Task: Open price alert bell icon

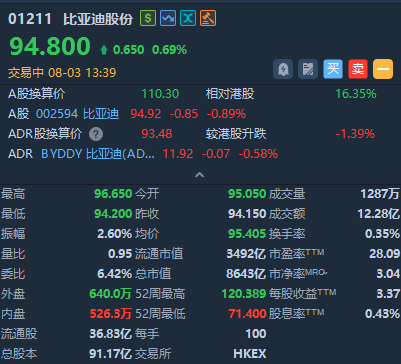Action: click(283, 69)
